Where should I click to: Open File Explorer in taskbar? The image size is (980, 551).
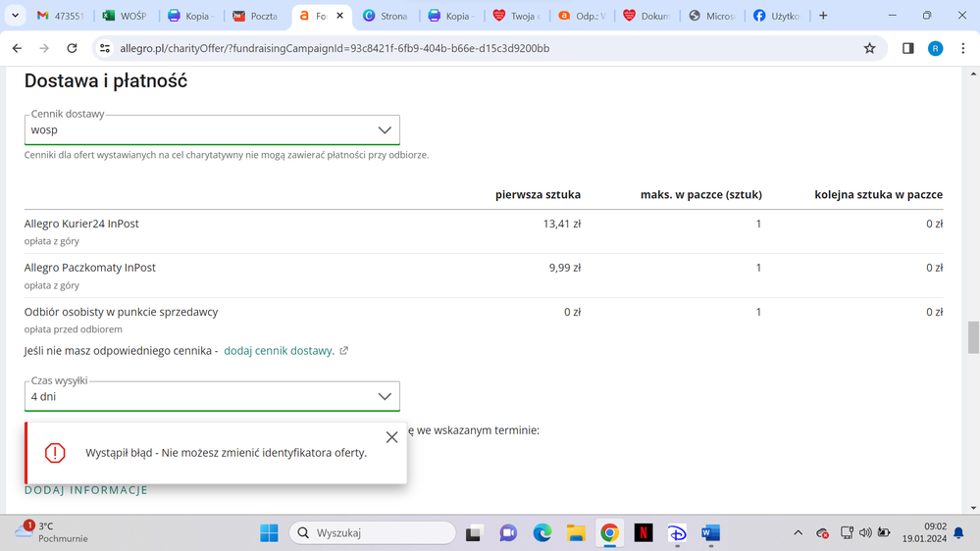(576, 532)
